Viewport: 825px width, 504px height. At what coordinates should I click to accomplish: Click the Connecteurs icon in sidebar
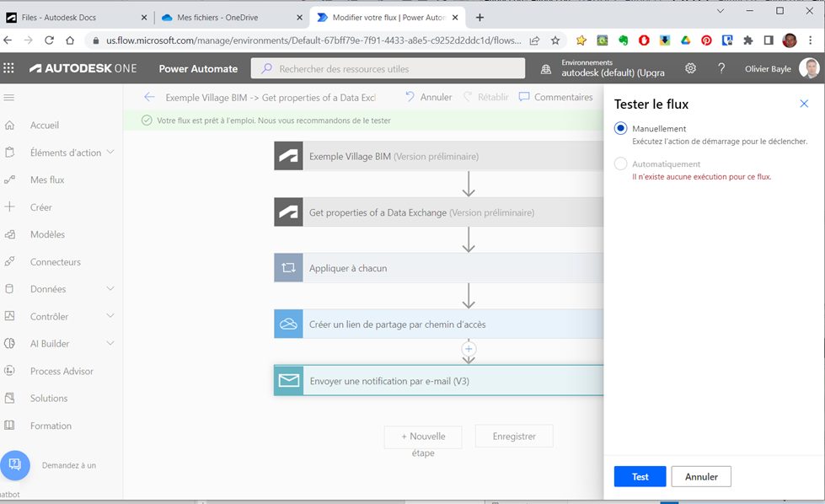[x=9, y=261]
